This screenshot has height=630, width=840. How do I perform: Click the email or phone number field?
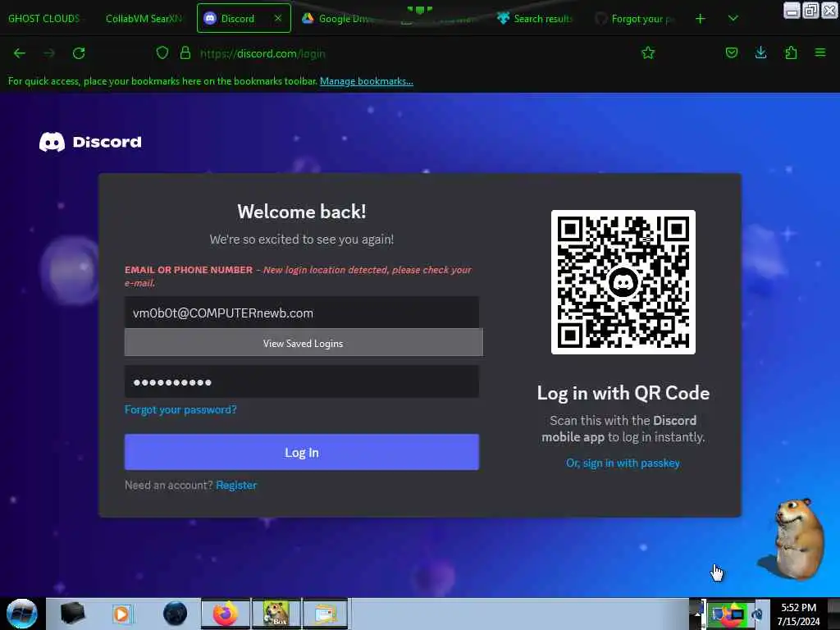point(302,313)
